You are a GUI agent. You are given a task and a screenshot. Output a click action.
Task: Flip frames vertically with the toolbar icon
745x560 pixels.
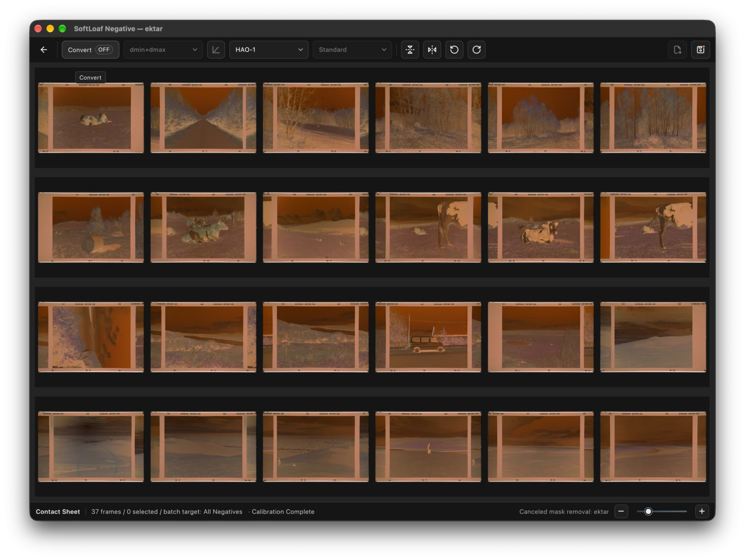pyautogui.click(x=410, y=50)
